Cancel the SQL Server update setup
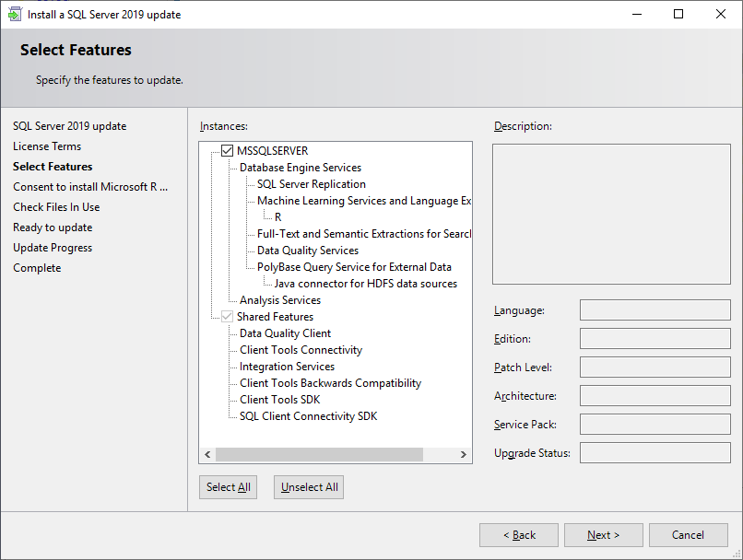The height and width of the screenshot is (560, 743). (x=688, y=535)
